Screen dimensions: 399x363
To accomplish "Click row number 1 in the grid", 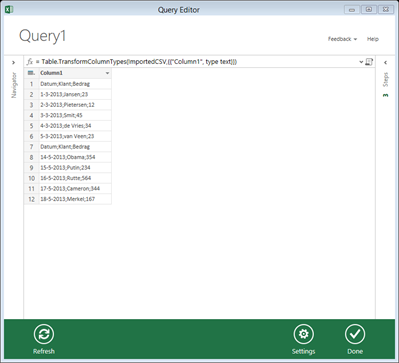I will 31,84.
